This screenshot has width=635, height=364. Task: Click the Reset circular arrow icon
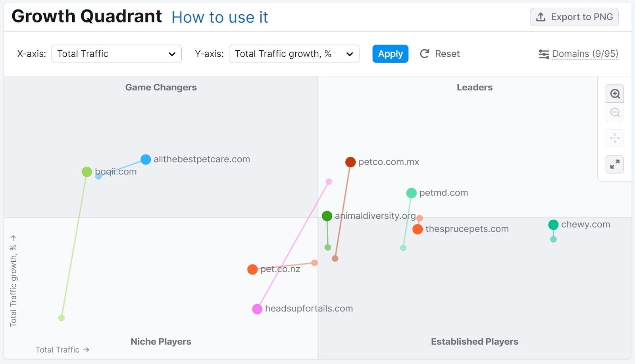[x=425, y=54]
